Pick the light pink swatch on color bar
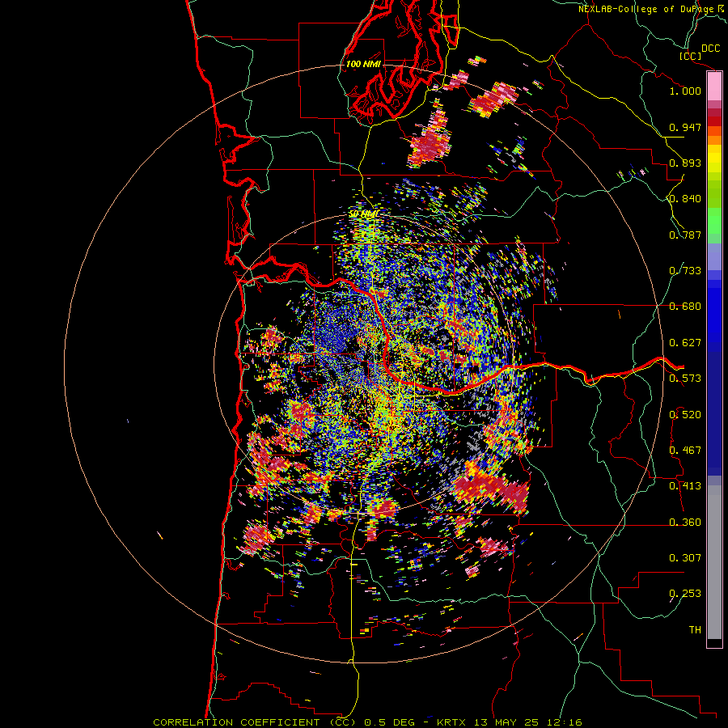 pyautogui.click(x=714, y=87)
